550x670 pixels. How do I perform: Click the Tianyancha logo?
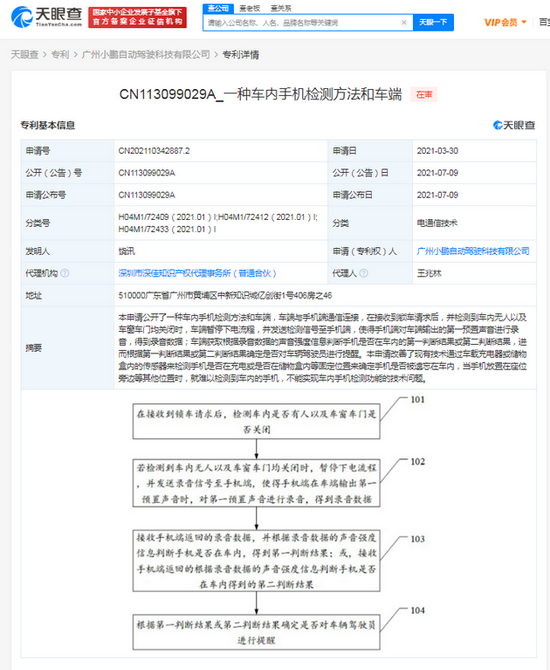click(x=46, y=17)
